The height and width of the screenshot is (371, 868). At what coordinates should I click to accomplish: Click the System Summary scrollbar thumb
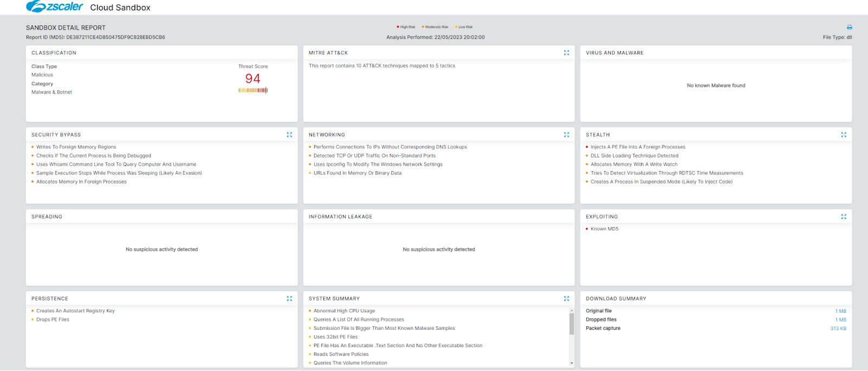click(571, 324)
